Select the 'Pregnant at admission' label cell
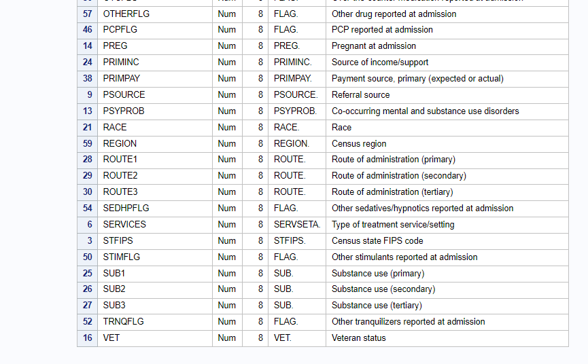The image size is (588, 364). point(374,46)
